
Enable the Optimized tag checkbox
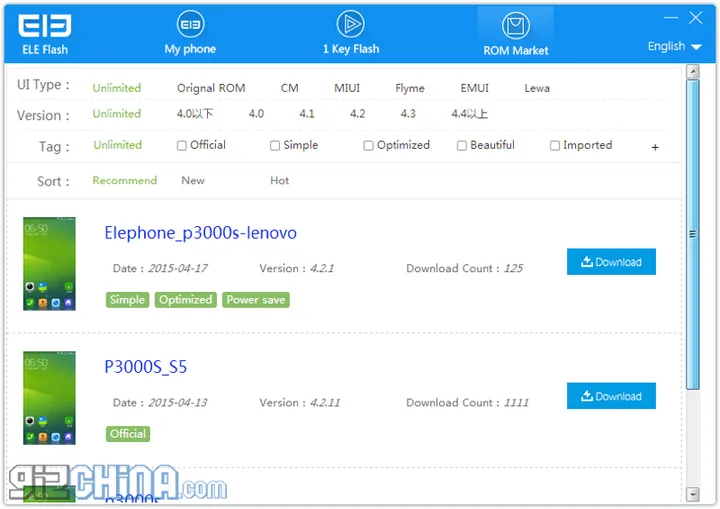(368, 146)
